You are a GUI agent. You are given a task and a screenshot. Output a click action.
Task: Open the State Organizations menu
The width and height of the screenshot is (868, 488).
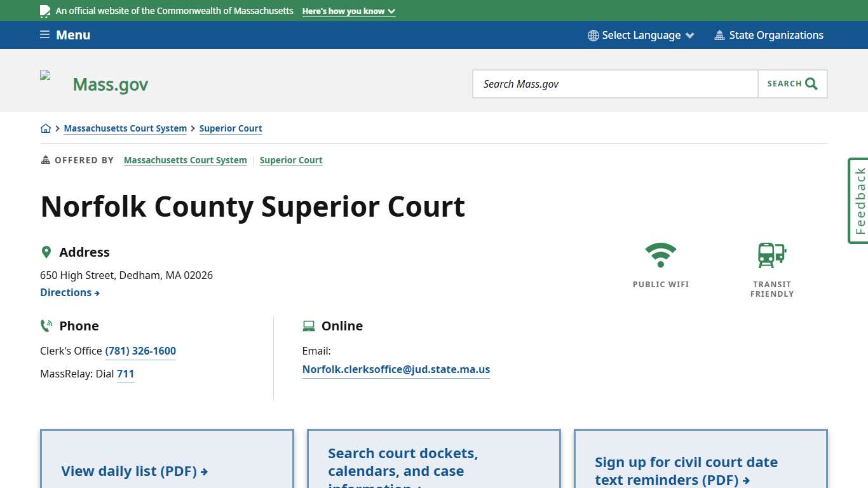[x=769, y=35]
